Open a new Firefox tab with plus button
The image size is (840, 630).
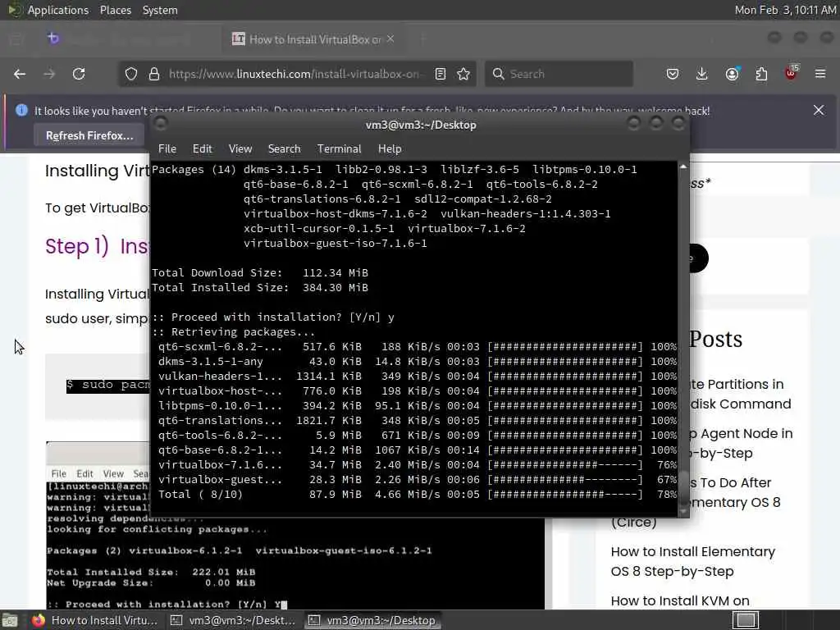click(422, 39)
